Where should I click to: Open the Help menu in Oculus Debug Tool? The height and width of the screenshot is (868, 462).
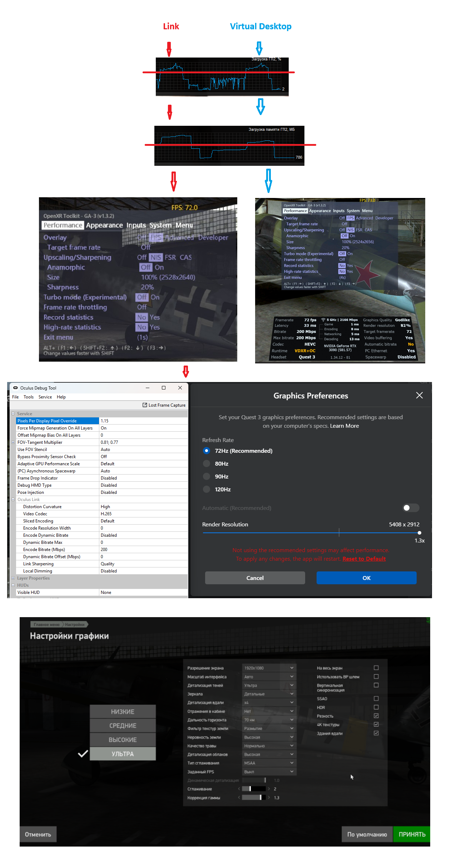pos(61,397)
